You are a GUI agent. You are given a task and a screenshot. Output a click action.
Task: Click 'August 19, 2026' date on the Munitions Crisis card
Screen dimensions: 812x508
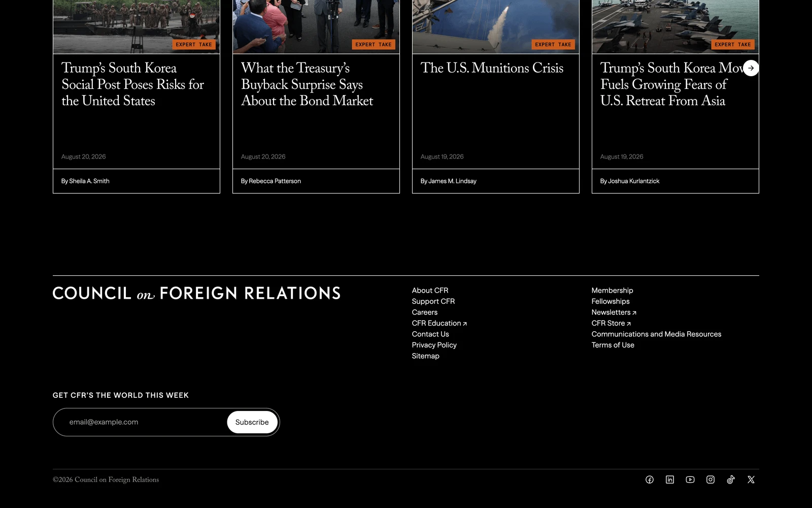click(x=442, y=157)
